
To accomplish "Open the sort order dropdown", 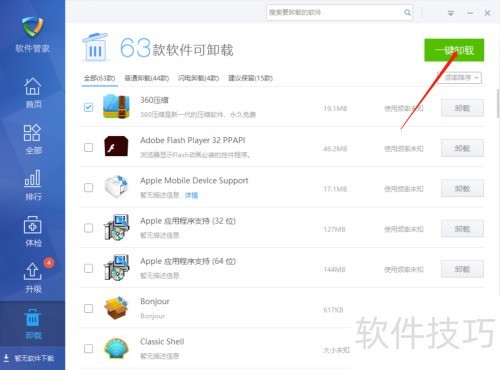I will (459, 78).
